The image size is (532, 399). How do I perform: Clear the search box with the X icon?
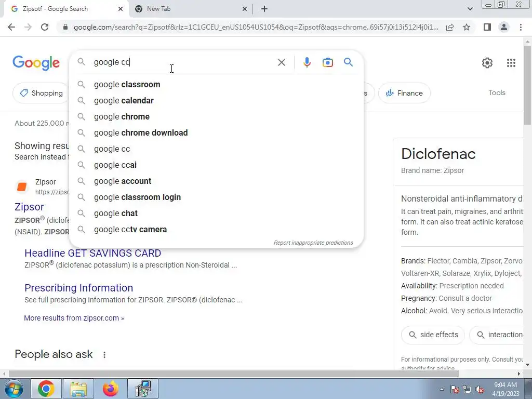(x=281, y=62)
